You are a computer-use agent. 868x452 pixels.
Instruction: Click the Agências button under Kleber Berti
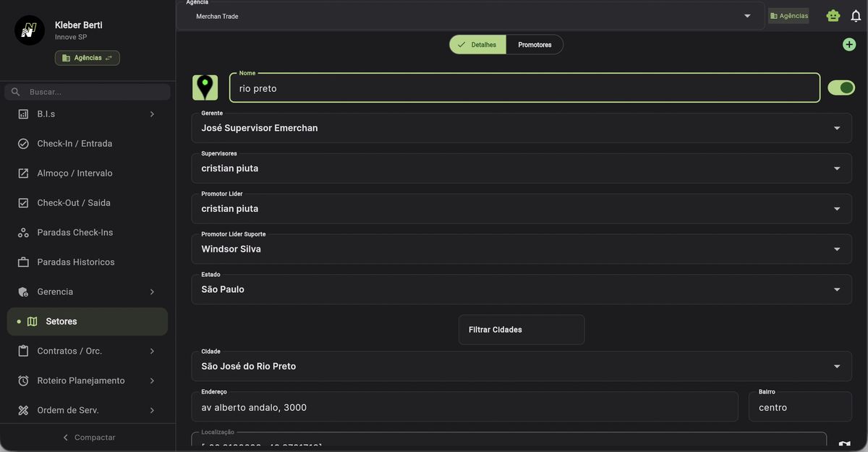[88, 58]
